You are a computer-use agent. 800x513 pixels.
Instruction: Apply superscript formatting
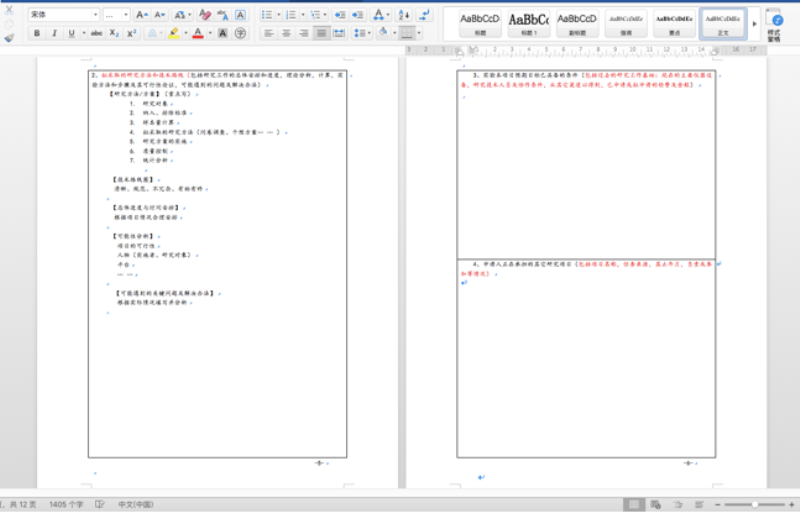click(132, 33)
